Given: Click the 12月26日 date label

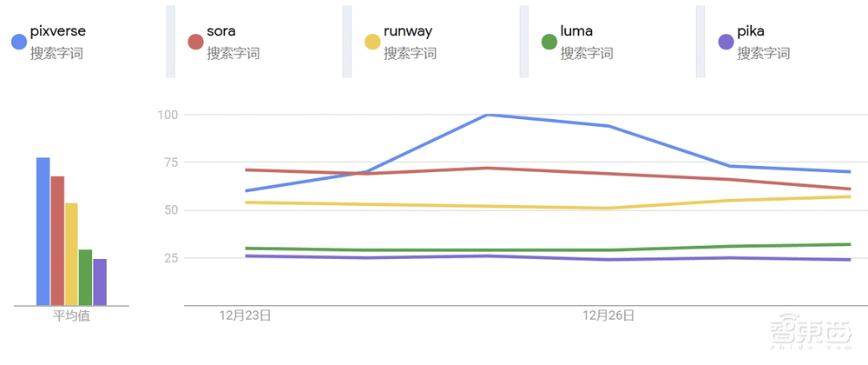Looking at the screenshot, I should [x=608, y=315].
